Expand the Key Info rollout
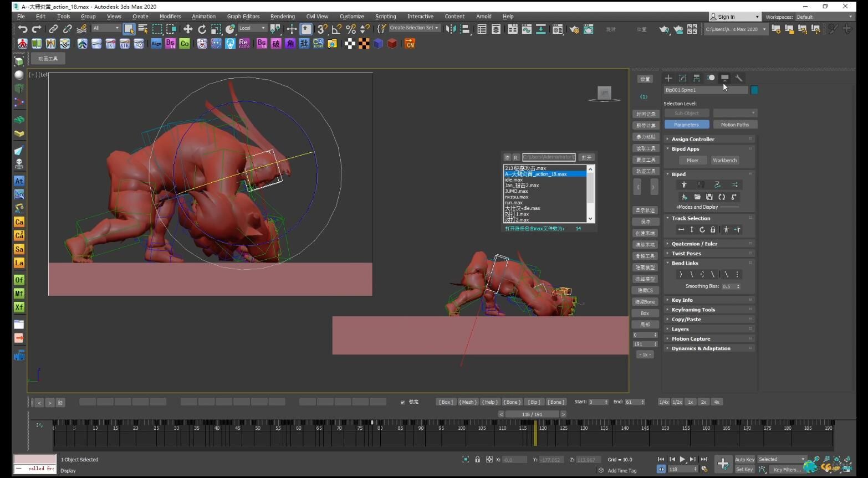The width and height of the screenshot is (868, 478). [x=710, y=300]
